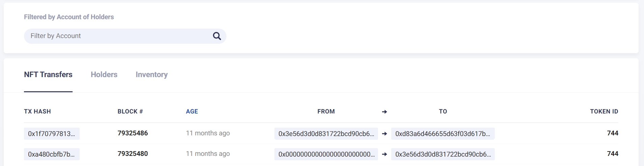The width and height of the screenshot is (644, 166).
Task: Open recipient address 0xd83a6d466655d63f03d617b...
Action: pyautogui.click(x=442, y=134)
